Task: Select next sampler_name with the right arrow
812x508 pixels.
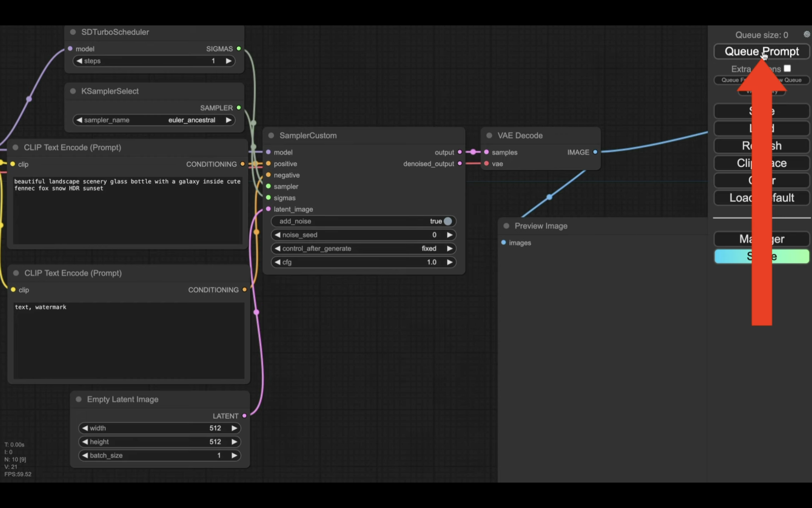Action: [x=228, y=120]
